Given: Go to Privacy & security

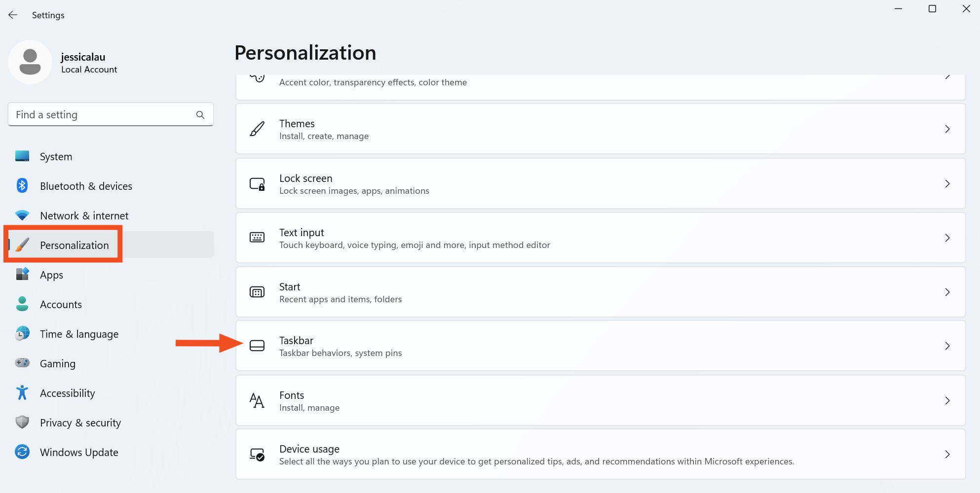Looking at the screenshot, I should point(111,423).
